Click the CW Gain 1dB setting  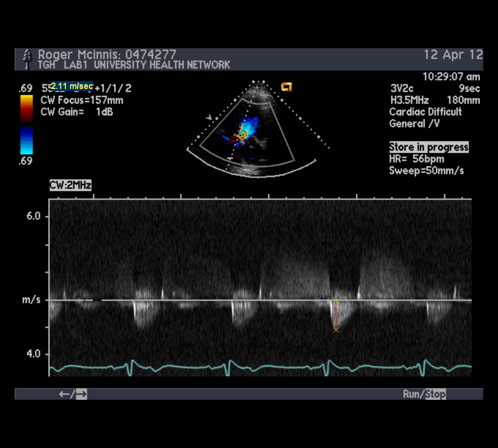click(x=77, y=111)
